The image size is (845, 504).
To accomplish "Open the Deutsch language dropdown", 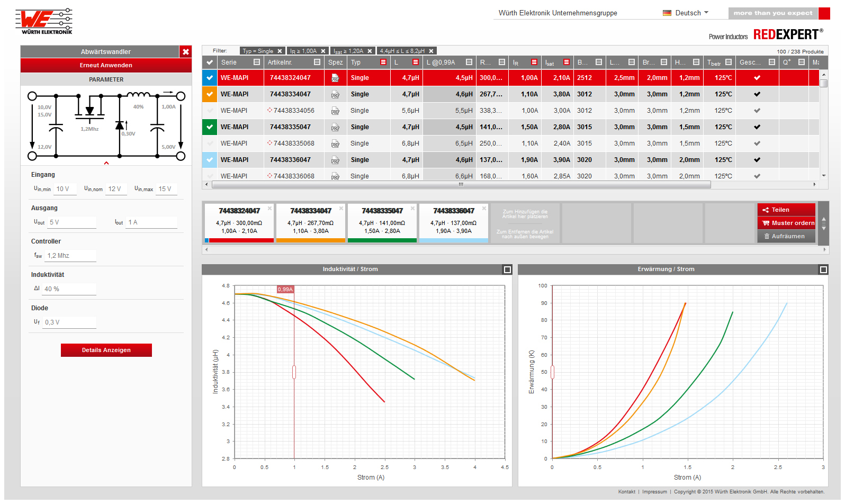I will click(x=692, y=13).
